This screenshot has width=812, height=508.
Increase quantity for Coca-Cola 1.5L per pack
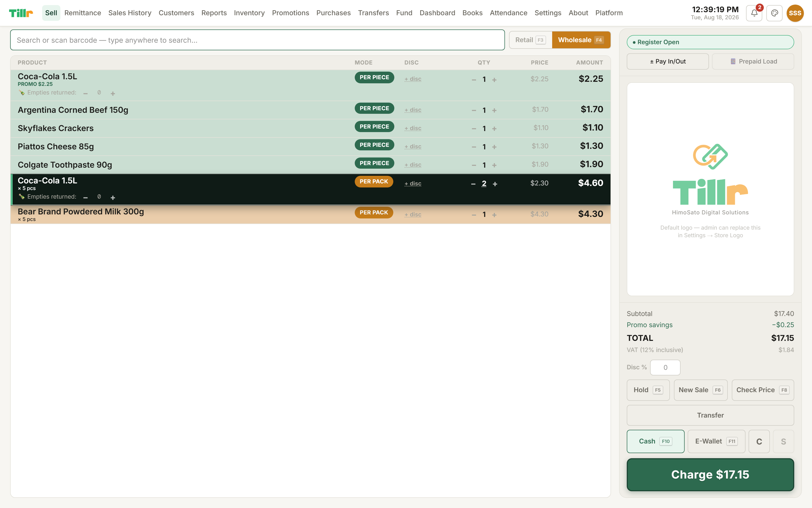click(x=495, y=184)
